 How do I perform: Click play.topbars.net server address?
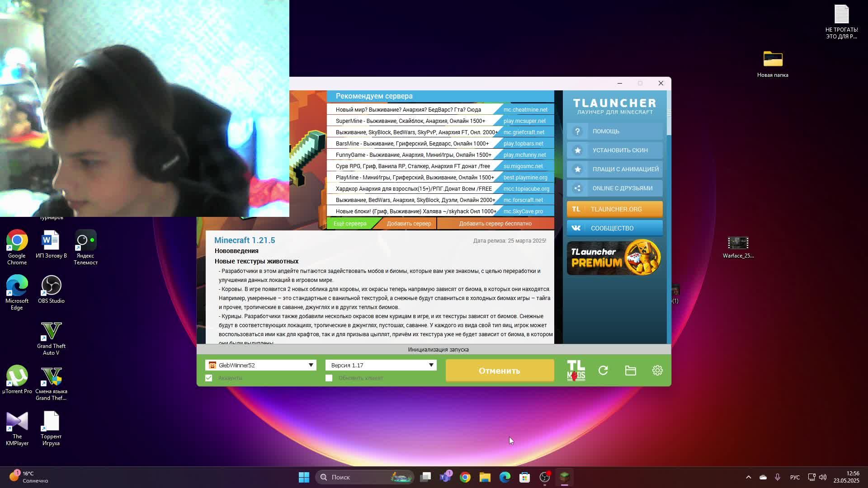pyautogui.click(x=524, y=143)
